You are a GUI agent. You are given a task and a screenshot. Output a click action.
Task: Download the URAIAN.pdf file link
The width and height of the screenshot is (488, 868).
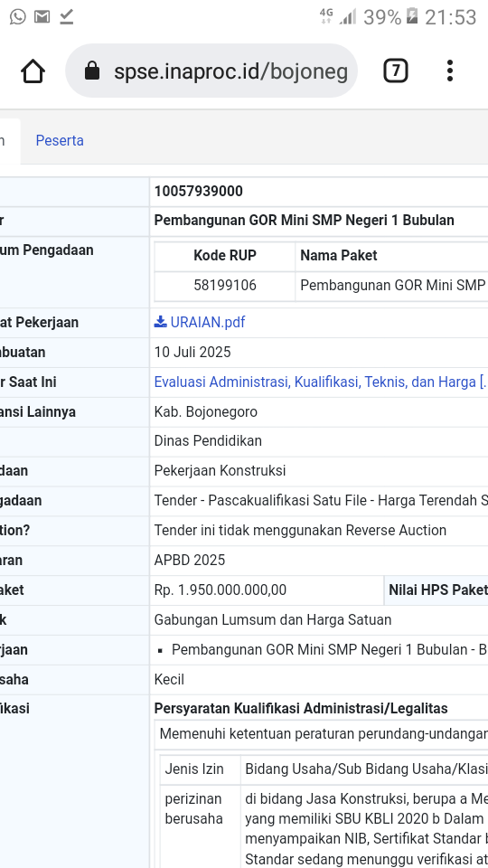(x=208, y=322)
